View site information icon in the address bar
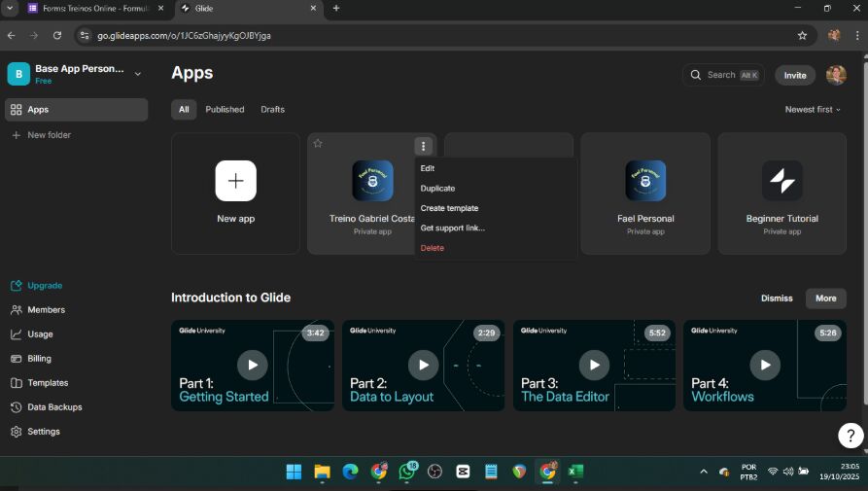Screen dimensions: 868x491 click(85, 35)
